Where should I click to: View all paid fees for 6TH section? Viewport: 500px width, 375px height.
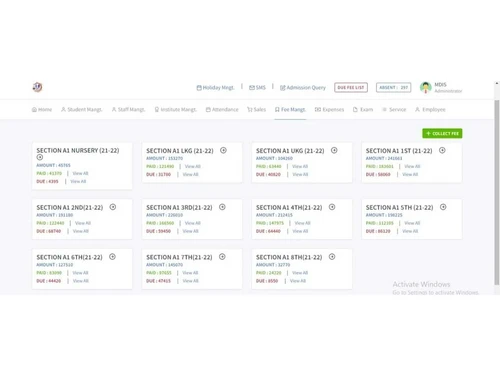point(80,273)
